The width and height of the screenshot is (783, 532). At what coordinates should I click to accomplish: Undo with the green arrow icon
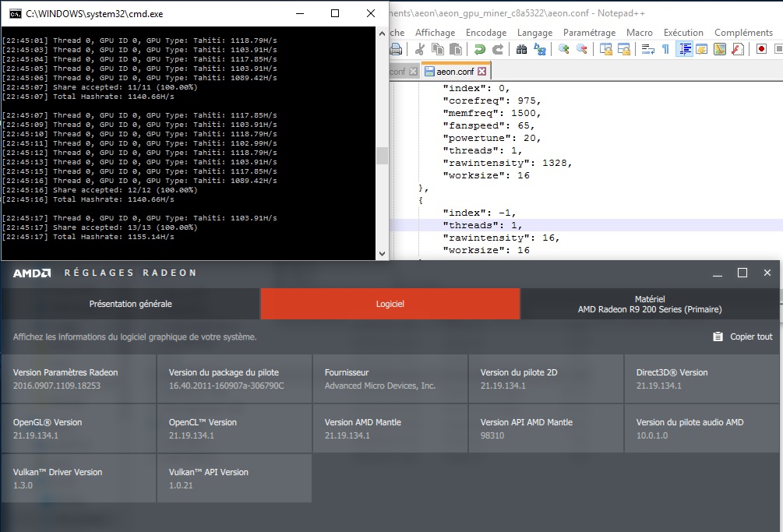pyautogui.click(x=480, y=49)
